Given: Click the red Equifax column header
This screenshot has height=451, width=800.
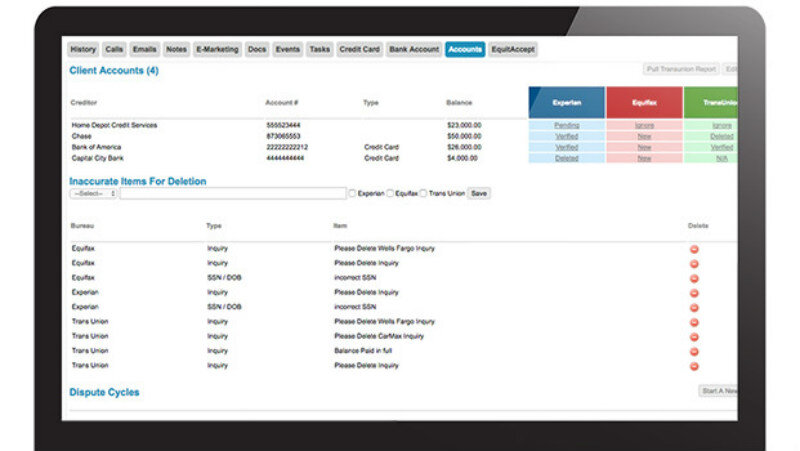Looking at the screenshot, I should point(643,102).
